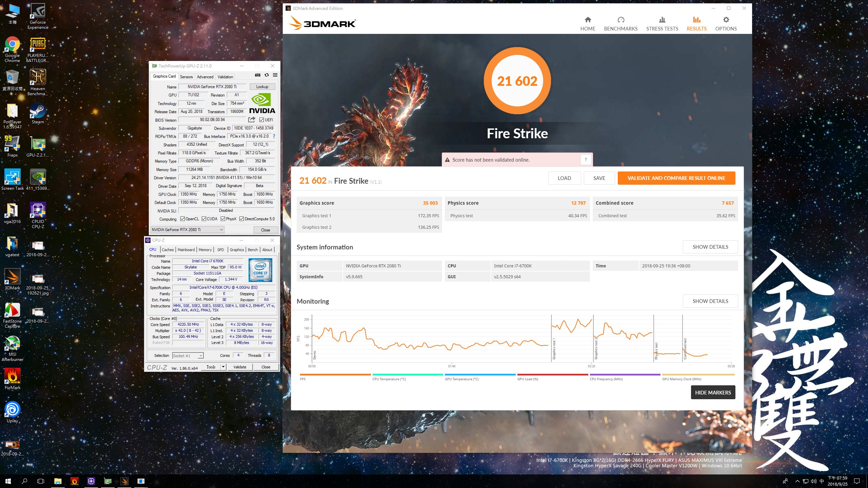Open Steam desktop icon
Screen dimensions: 868x488
pyautogui.click(x=38, y=114)
